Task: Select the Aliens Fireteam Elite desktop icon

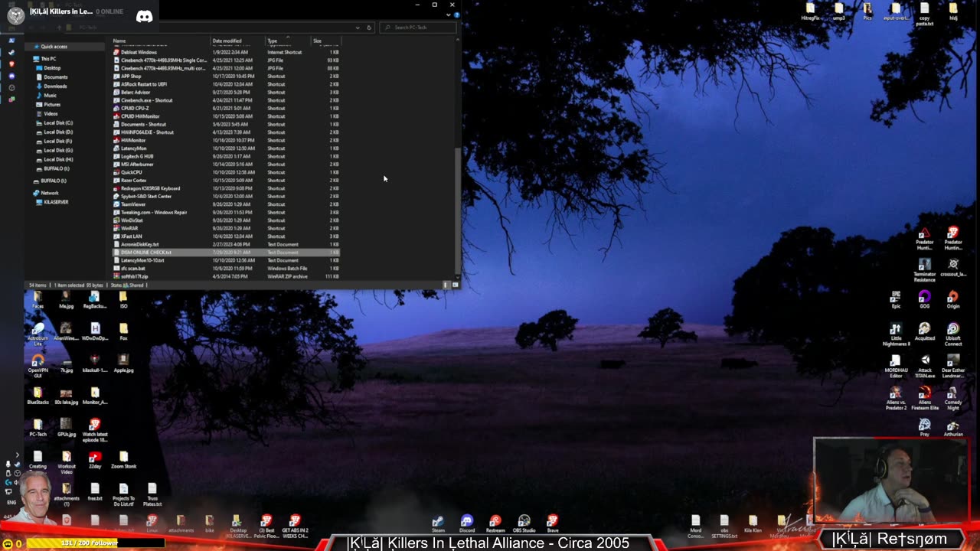Action: (924, 399)
